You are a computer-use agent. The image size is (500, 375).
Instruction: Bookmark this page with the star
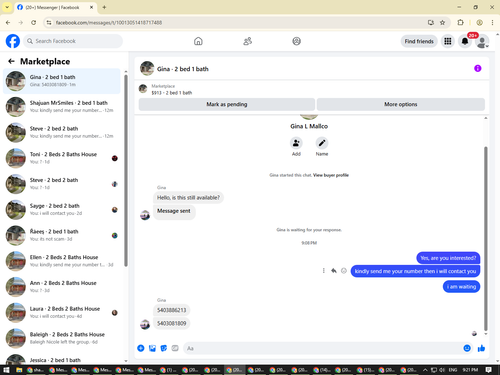tap(442, 23)
